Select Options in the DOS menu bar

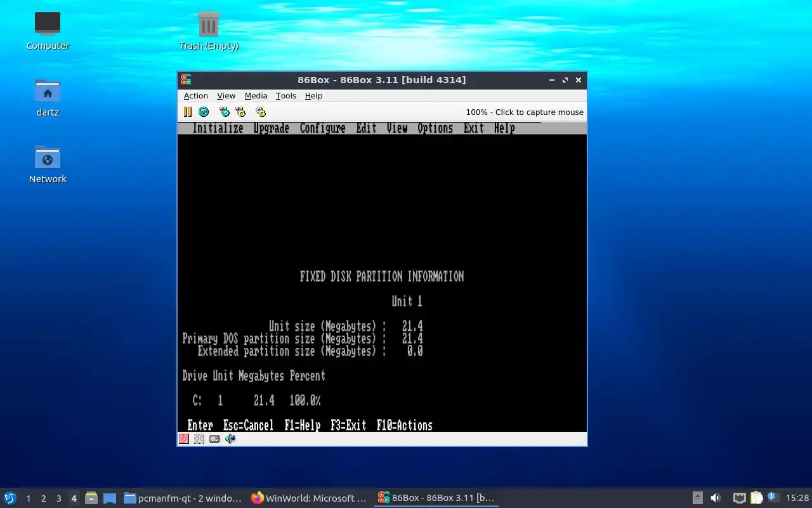[x=435, y=128]
